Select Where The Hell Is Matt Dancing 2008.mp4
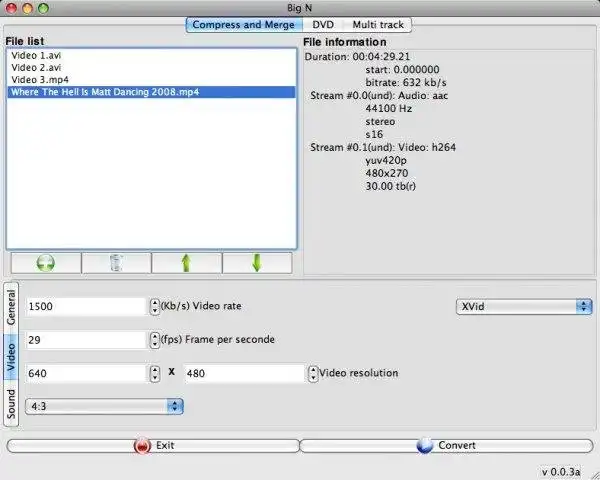 (152, 92)
